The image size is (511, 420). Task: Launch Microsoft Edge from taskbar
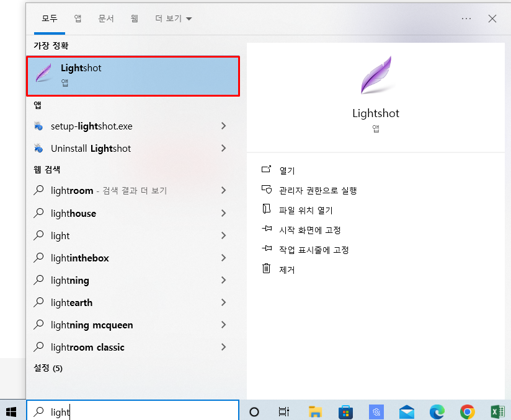[x=437, y=412]
